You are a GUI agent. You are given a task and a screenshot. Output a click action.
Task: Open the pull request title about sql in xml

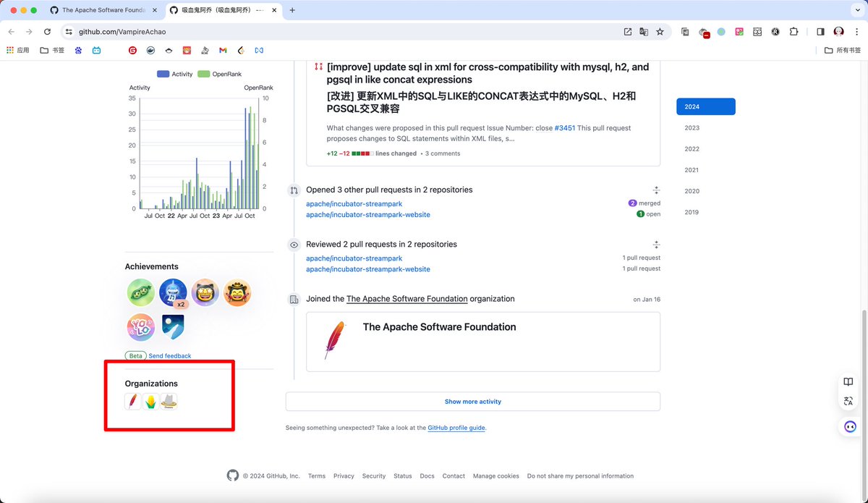(488, 73)
